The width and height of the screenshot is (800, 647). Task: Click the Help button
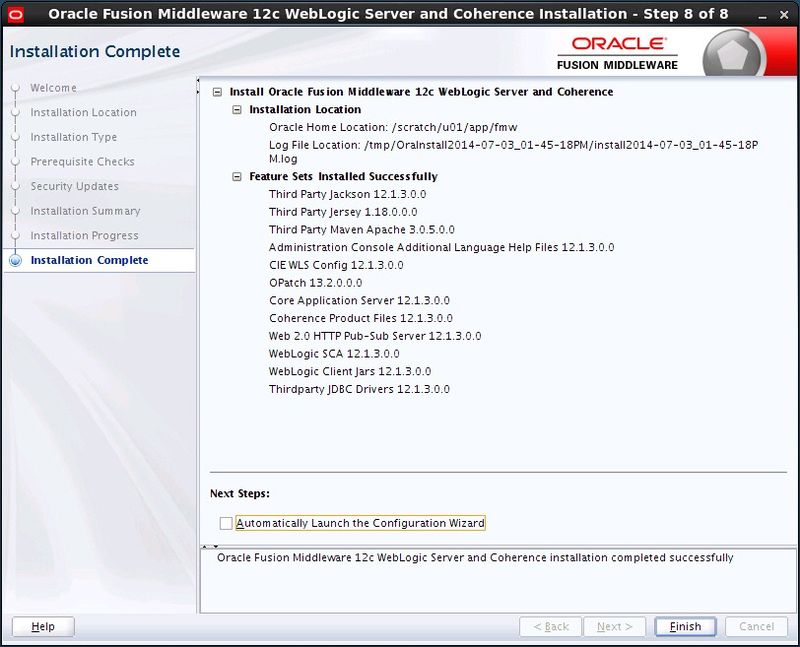tap(43, 627)
